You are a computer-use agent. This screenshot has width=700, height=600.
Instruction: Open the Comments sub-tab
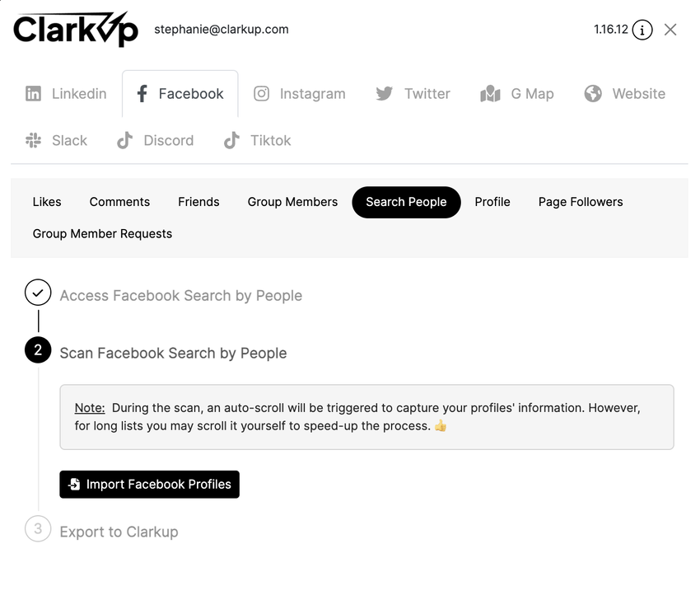coord(119,202)
